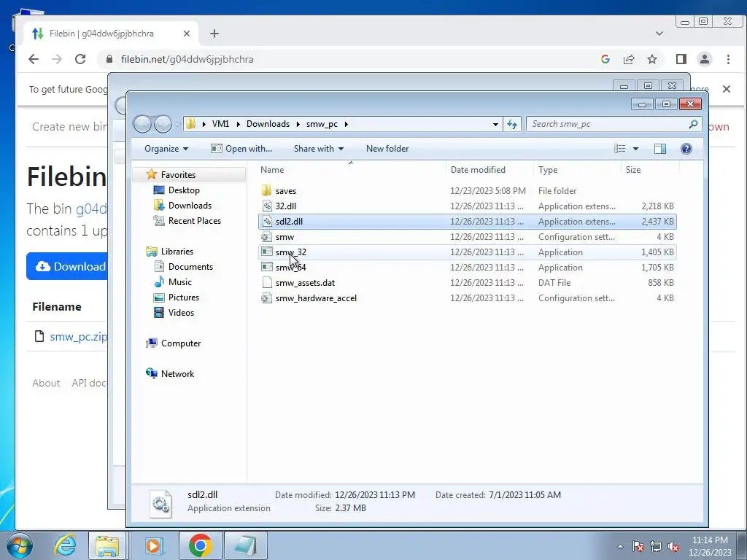Viewport: 747px width, 560px height.
Task: Bookmark the page with star icon
Action: pos(651,59)
